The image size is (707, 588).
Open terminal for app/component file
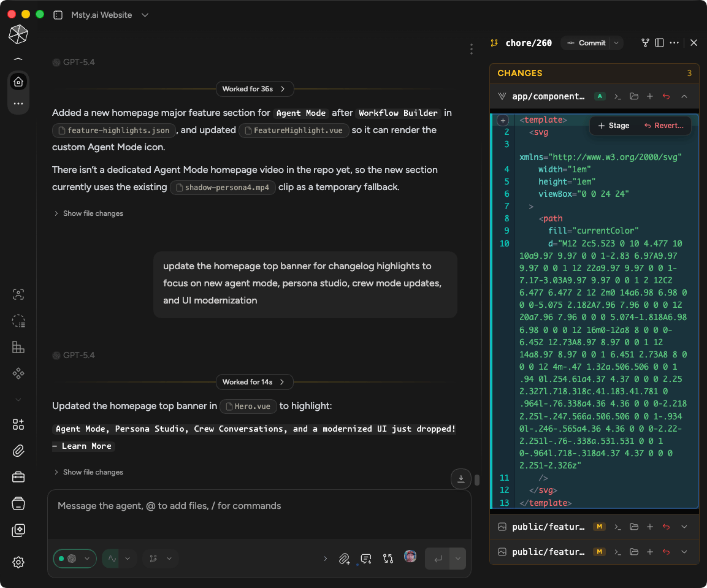[x=618, y=96]
